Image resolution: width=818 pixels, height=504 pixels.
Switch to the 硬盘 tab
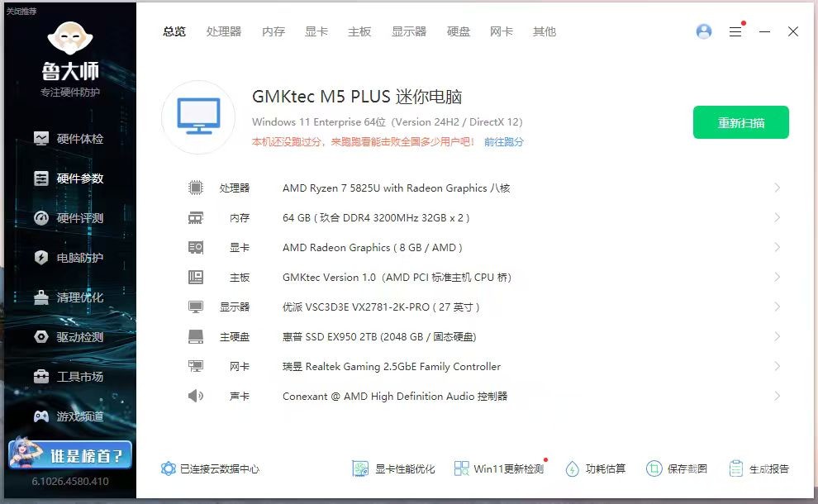459,32
